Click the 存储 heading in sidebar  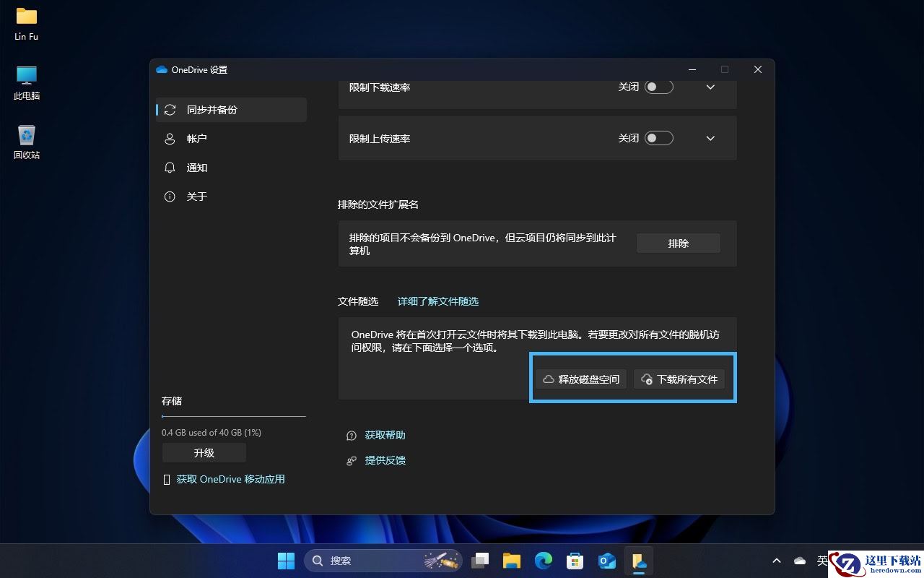point(172,401)
